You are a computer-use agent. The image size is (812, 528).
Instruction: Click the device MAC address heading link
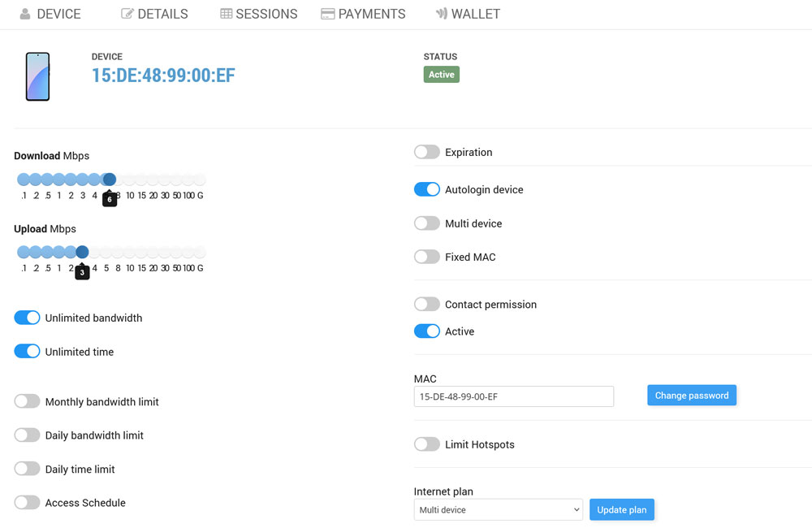click(163, 76)
